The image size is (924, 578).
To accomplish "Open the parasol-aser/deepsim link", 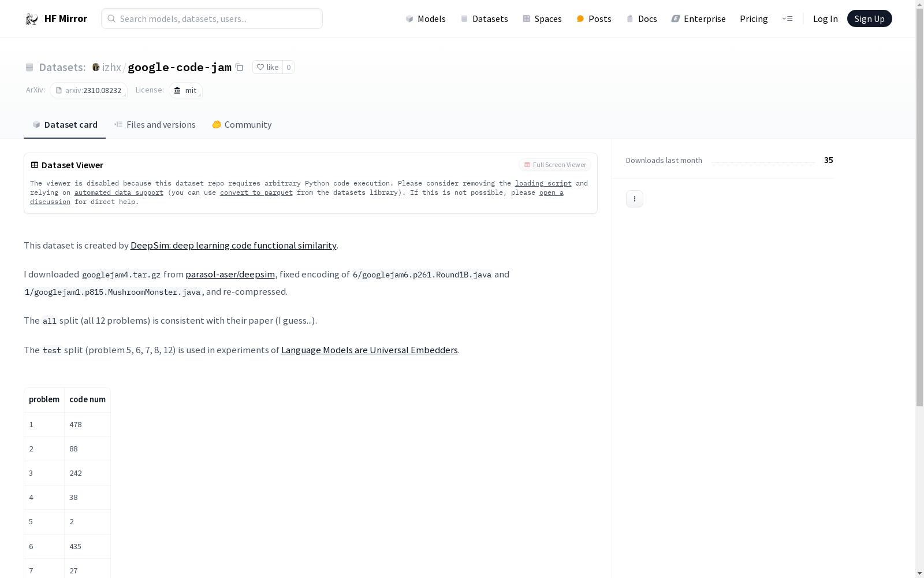I will coord(230,274).
